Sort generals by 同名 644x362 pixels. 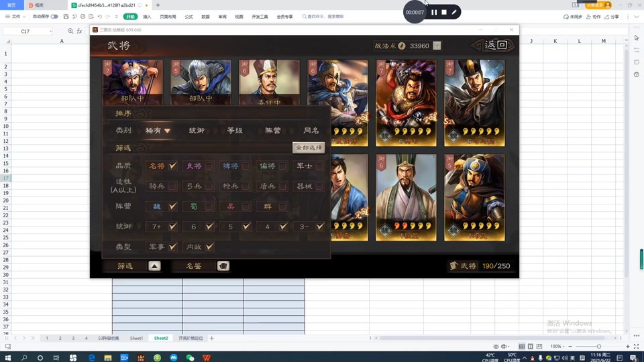click(x=311, y=131)
